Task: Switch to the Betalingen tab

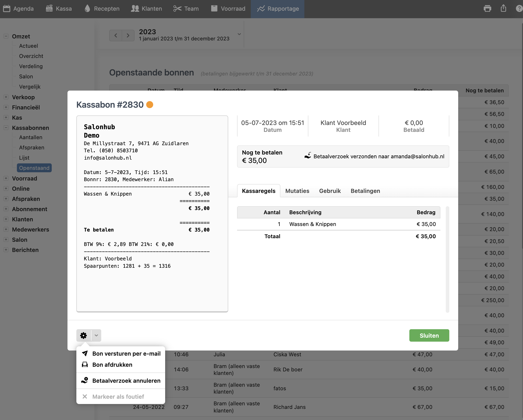Action: (365, 191)
